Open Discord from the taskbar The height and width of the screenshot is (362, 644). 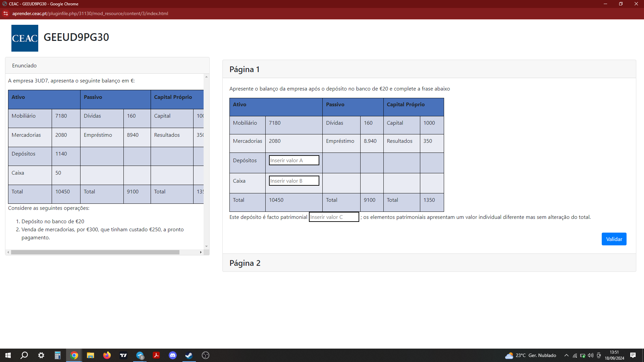click(x=173, y=355)
